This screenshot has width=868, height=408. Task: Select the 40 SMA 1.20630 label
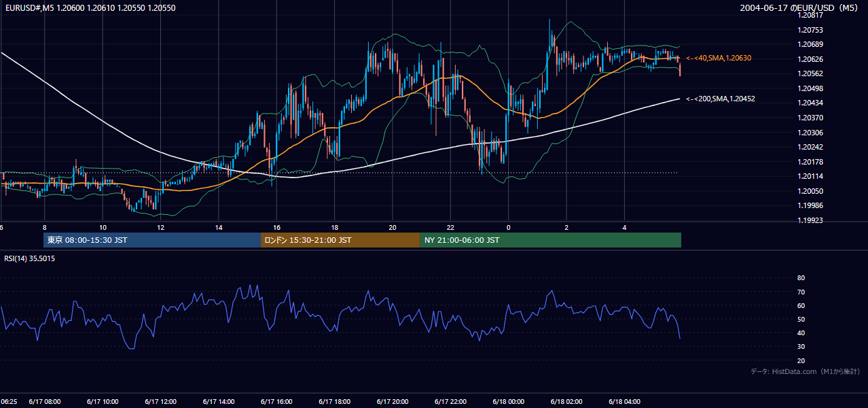click(x=719, y=58)
